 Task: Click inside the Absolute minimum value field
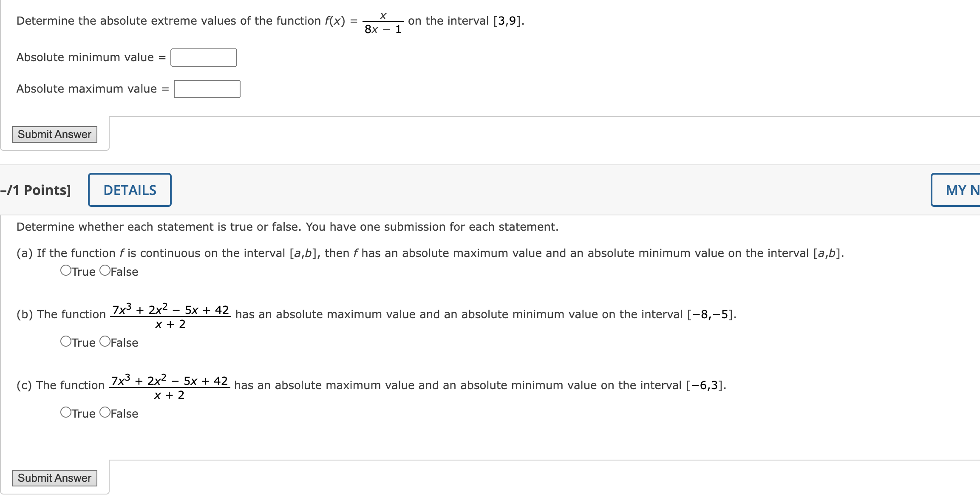(203, 57)
